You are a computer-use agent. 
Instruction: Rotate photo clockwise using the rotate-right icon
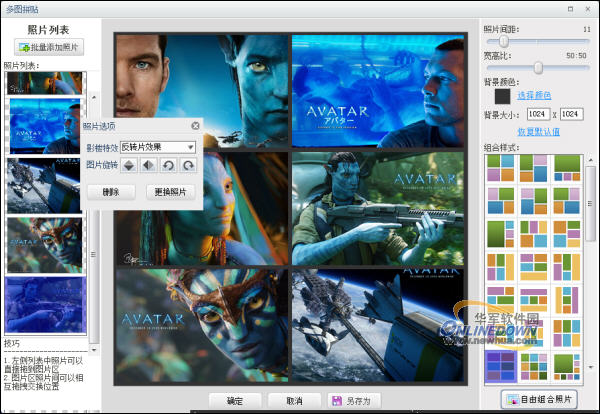pos(186,165)
